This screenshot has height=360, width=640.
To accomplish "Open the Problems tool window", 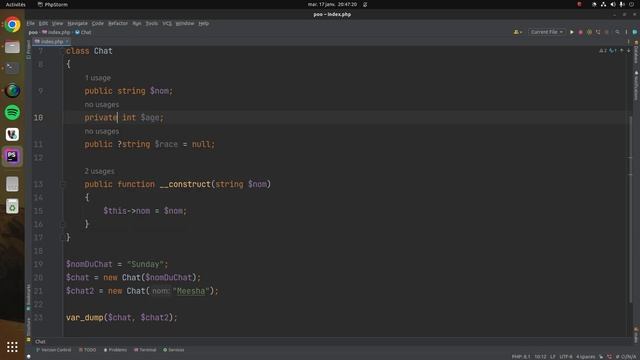I will pos(115,350).
